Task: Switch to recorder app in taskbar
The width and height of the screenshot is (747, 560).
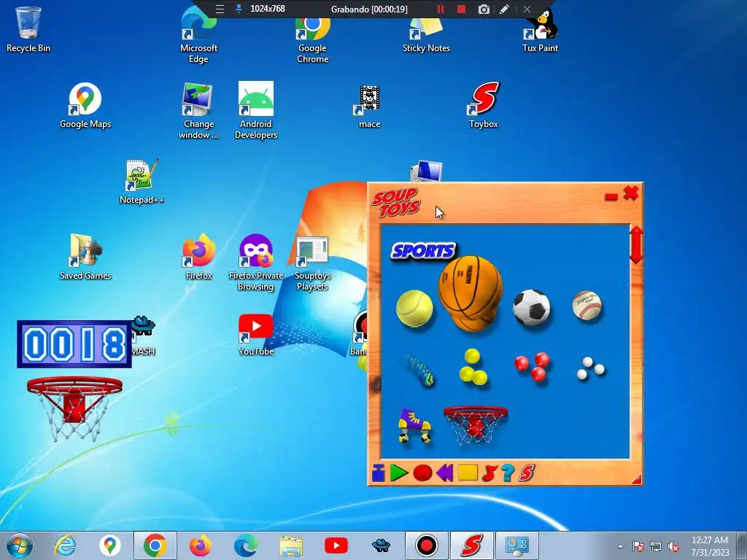Action: pos(426,545)
